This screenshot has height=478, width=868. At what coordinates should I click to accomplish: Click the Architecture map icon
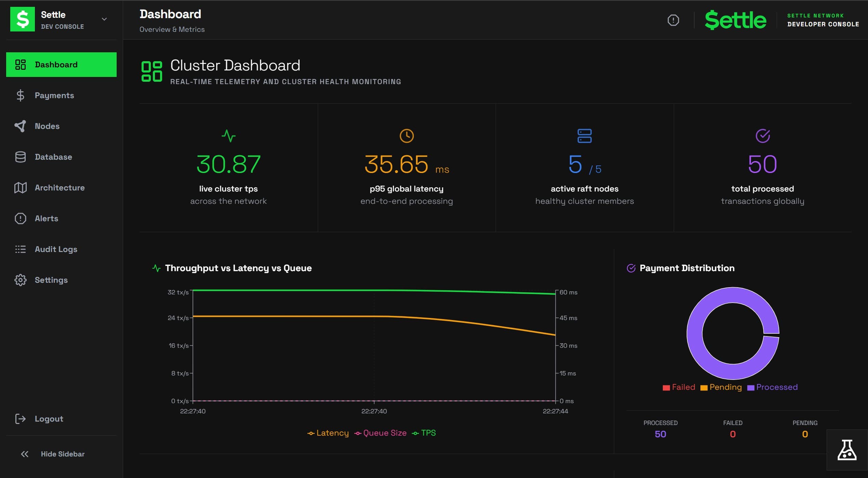[x=21, y=188]
